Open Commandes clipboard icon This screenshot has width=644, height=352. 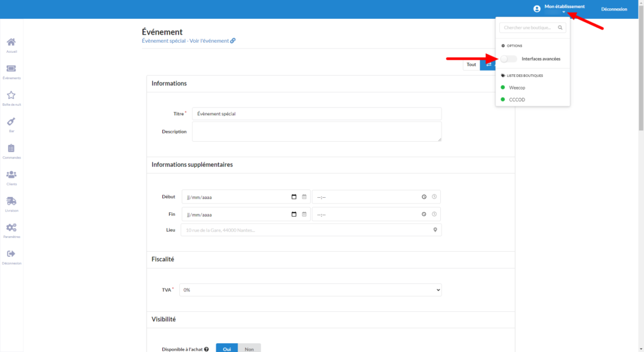11,148
